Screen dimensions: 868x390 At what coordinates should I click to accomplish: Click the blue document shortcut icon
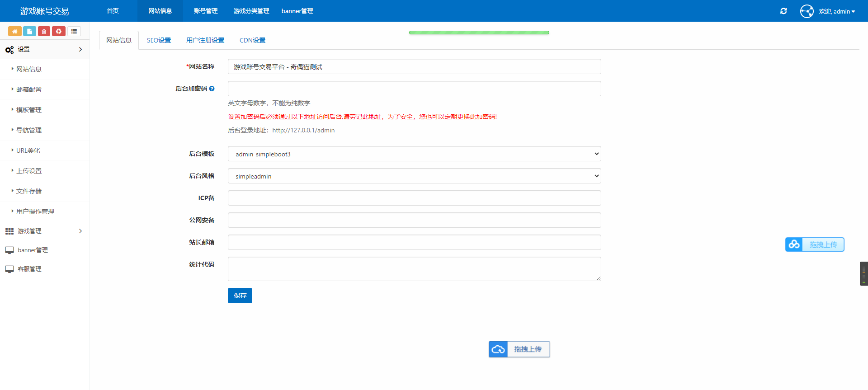(x=29, y=31)
